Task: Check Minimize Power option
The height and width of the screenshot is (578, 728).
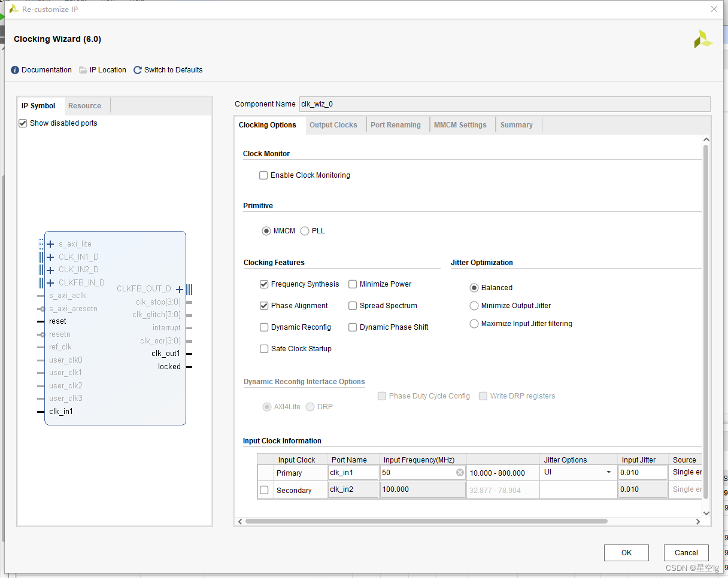Action: [353, 284]
